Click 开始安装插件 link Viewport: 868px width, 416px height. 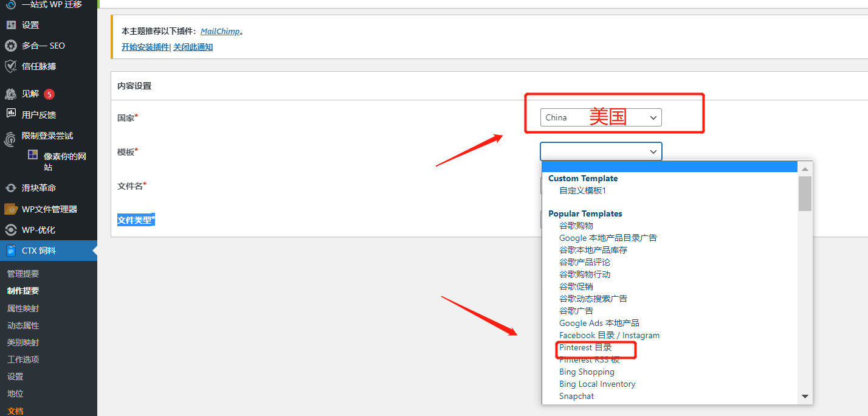coord(145,47)
